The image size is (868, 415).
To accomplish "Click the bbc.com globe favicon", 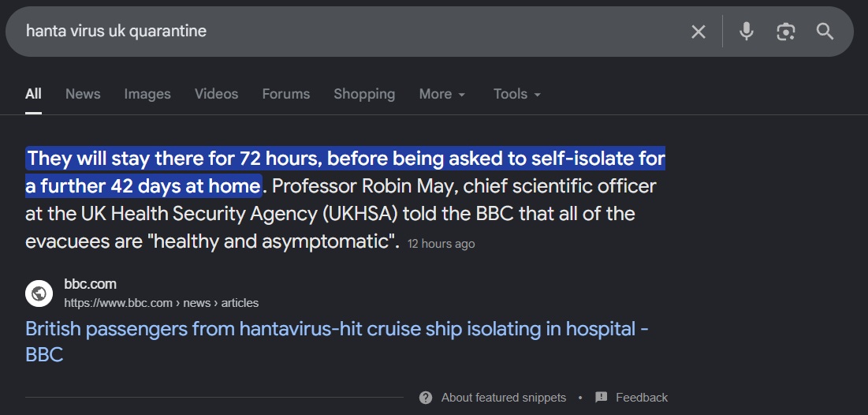I will [x=39, y=293].
